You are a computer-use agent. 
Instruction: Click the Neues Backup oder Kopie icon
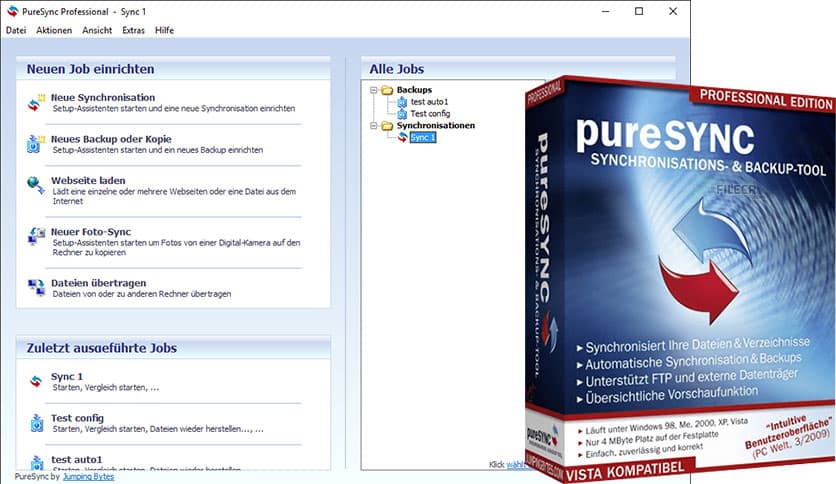point(35,144)
